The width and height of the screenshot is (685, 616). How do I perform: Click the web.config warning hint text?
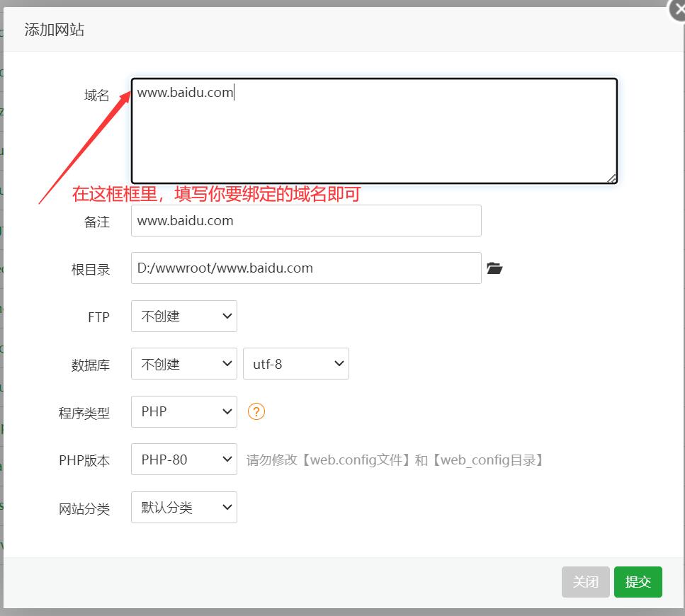click(395, 460)
